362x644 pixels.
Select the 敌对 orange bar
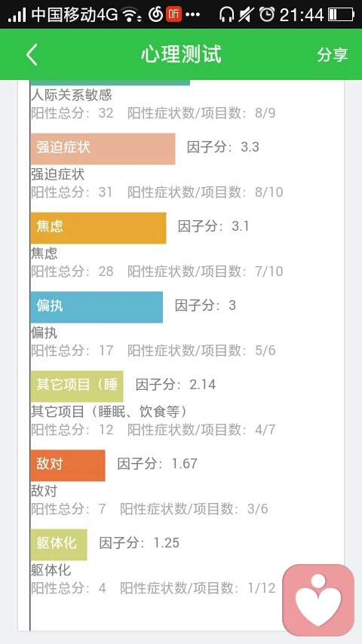(68, 465)
